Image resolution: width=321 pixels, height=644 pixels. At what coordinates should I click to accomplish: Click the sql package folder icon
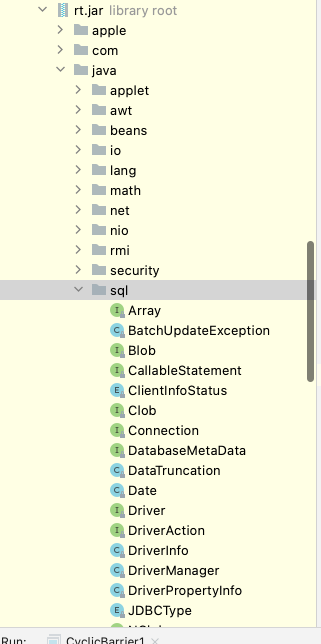pos(99,290)
